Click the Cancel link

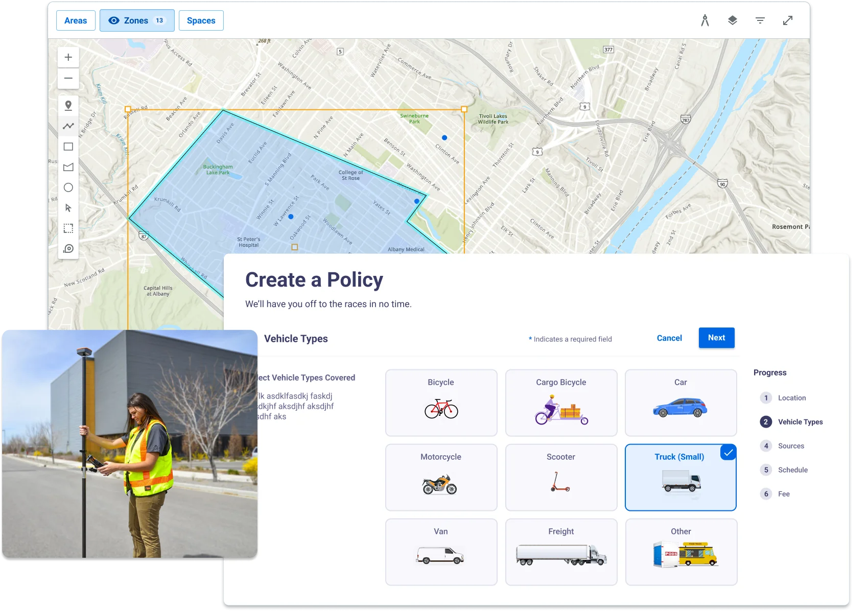click(669, 338)
